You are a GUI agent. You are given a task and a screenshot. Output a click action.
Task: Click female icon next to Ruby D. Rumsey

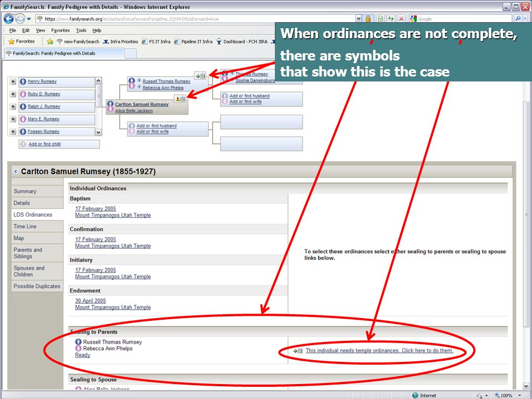coord(23,94)
